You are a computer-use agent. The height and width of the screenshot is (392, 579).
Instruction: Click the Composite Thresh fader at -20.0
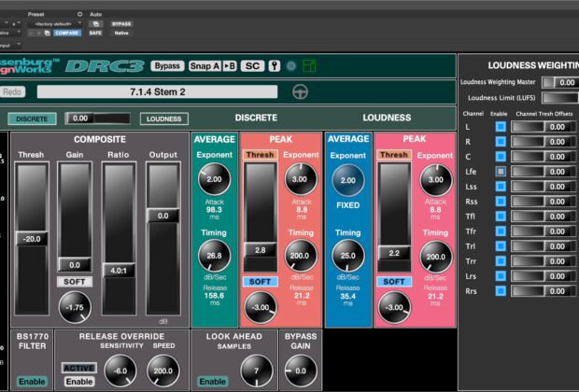click(32, 239)
